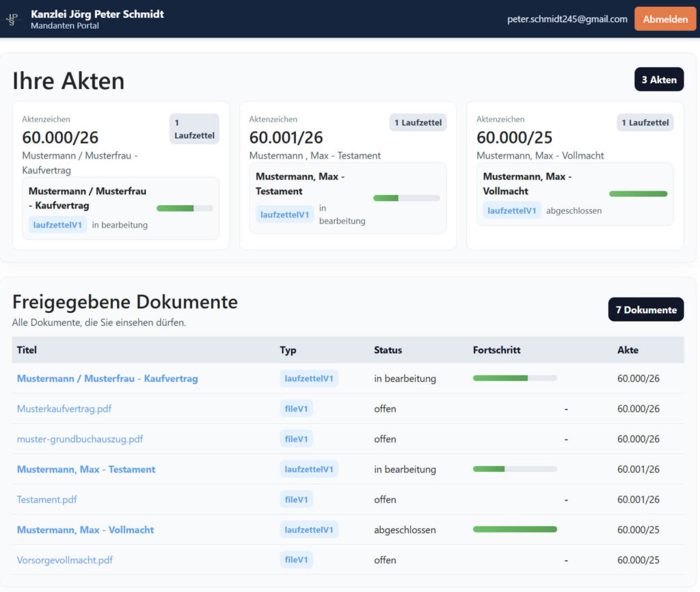This screenshot has height=592, width=700.
Task: Open Mustermann, Max - Vollmacht table link
Action: (x=85, y=530)
